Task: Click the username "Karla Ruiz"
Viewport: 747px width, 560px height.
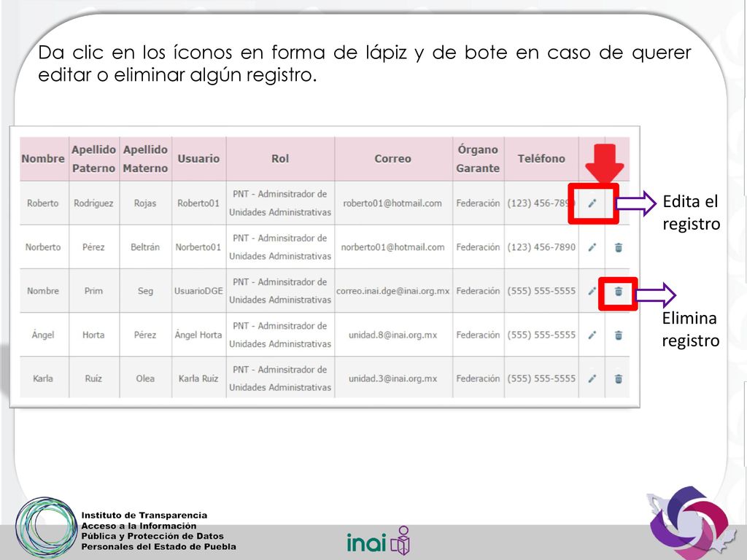Action: tap(198, 378)
